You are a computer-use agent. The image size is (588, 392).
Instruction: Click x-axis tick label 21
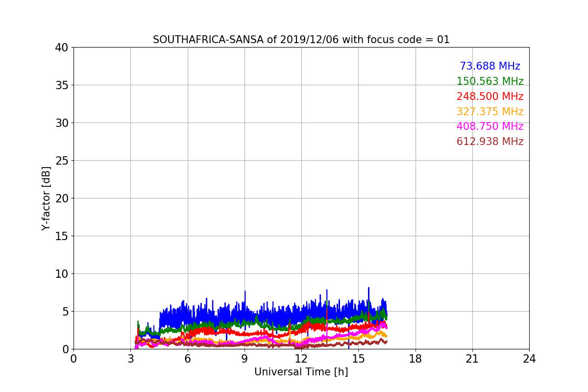(x=472, y=359)
